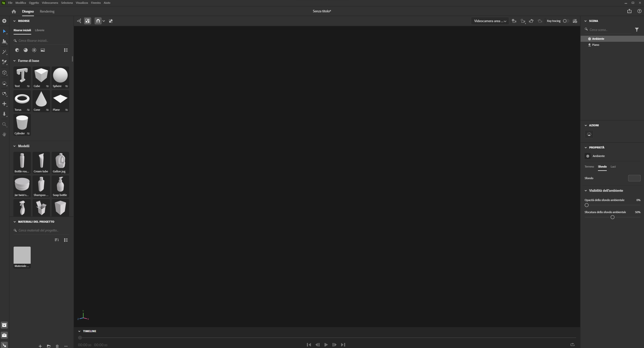Screen dimensions: 644x348
Task: Select the eyedropper sampling tool
Action: point(4,62)
